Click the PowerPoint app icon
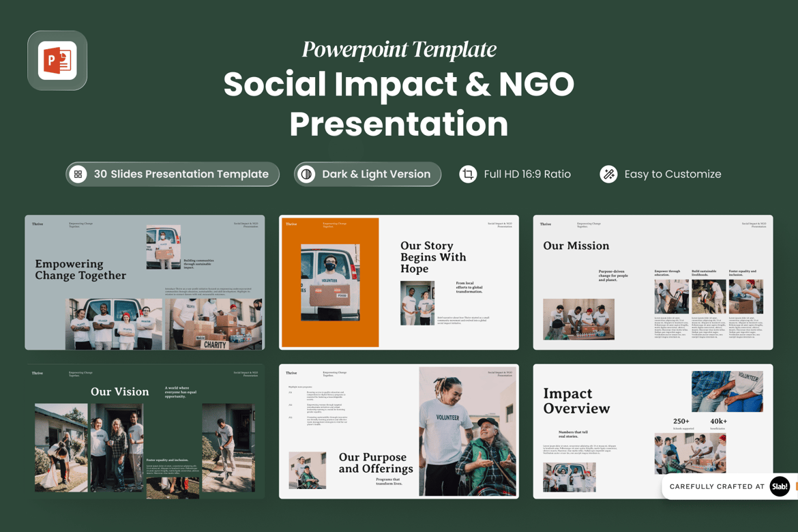The height and width of the screenshot is (532, 798). point(57,61)
